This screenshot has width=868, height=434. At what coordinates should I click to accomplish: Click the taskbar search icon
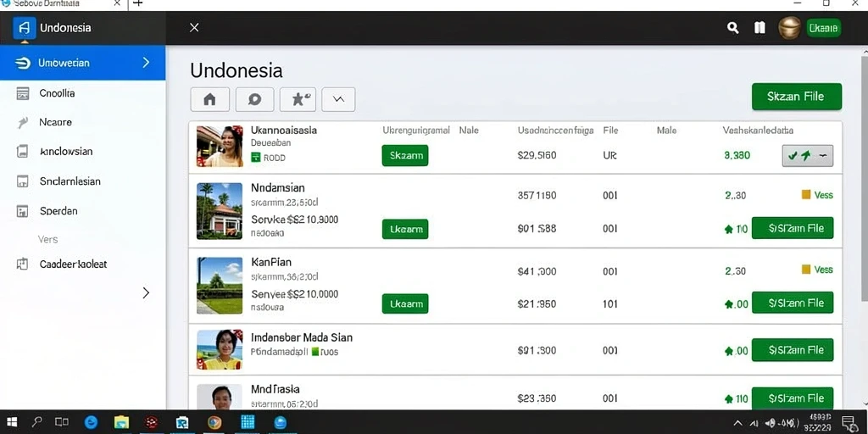tap(37, 422)
